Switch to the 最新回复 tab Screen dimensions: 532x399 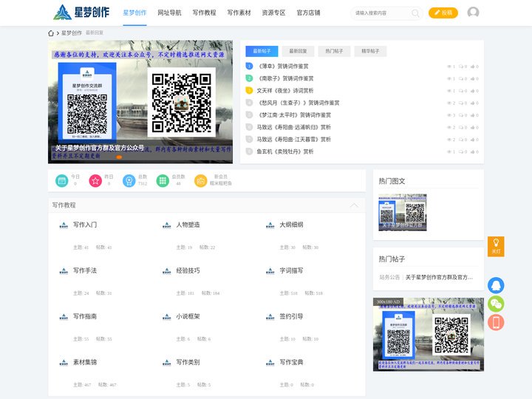pos(298,51)
